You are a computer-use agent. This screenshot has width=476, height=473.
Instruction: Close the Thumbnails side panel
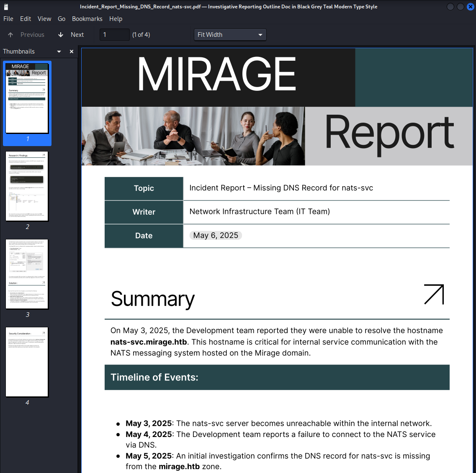pos(72,51)
